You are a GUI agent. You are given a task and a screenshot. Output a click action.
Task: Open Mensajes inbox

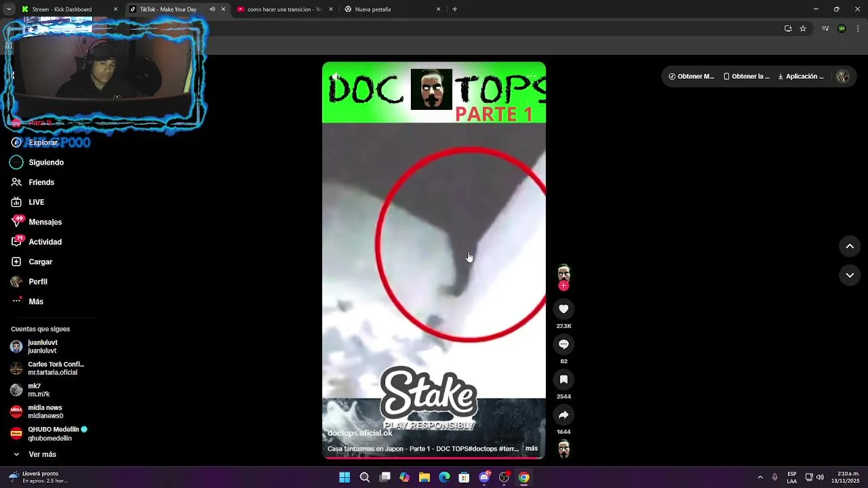point(45,222)
